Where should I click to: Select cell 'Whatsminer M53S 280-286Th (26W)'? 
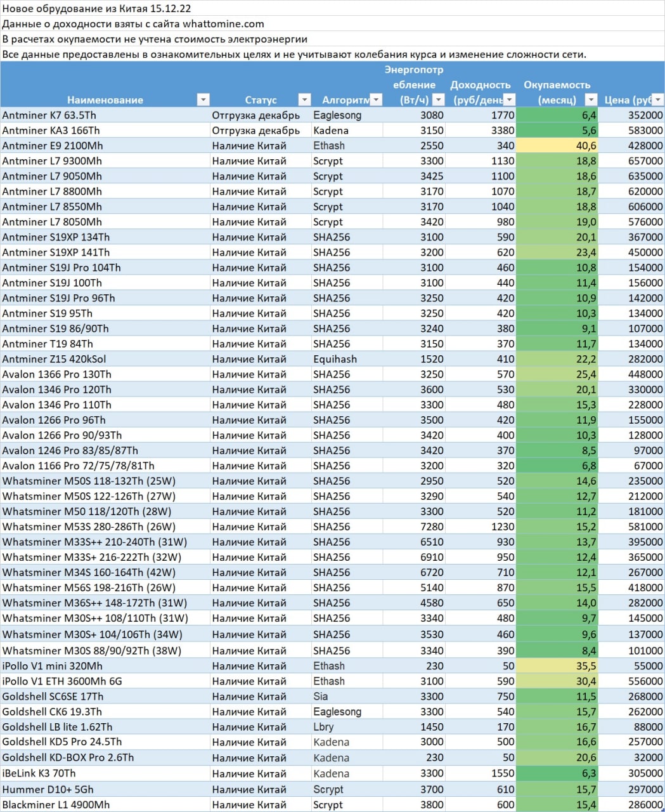tap(105, 526)
